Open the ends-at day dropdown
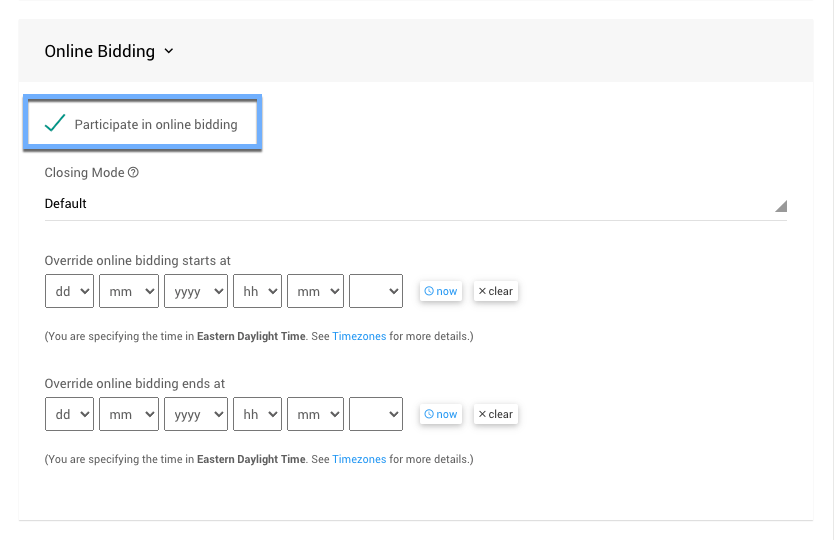Image resolution: width=834 pixels, height=540 pixels. pos(69,414)
